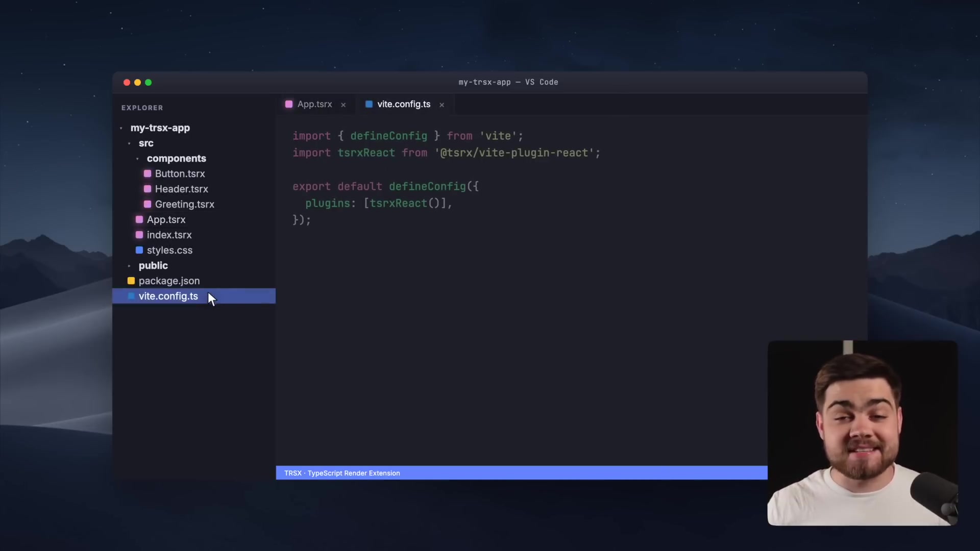Click the 'vite' string literal
The height and width of the screenshot is (551, 980).
point(498,136)
